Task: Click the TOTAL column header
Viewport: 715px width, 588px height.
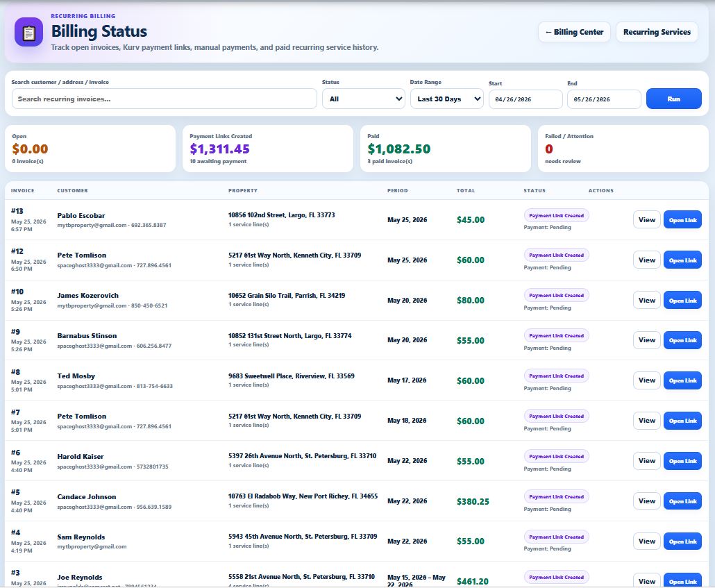Action: click(x=466, y=191)
